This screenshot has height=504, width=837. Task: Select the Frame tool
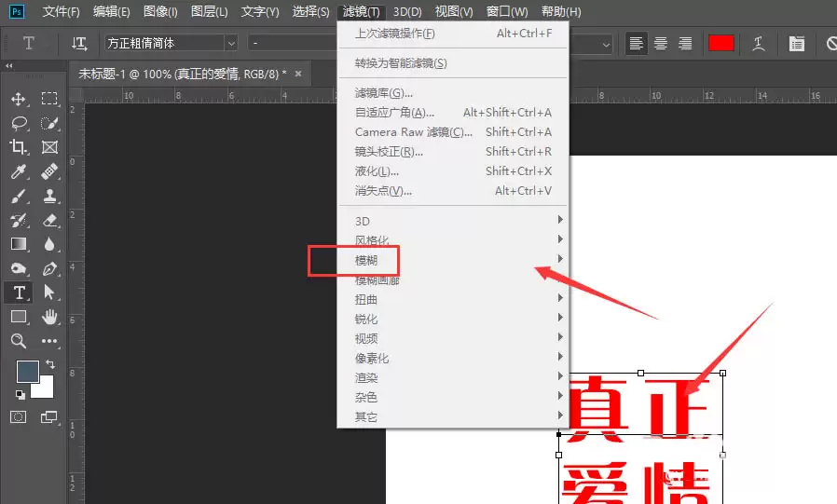click(49, 147)
